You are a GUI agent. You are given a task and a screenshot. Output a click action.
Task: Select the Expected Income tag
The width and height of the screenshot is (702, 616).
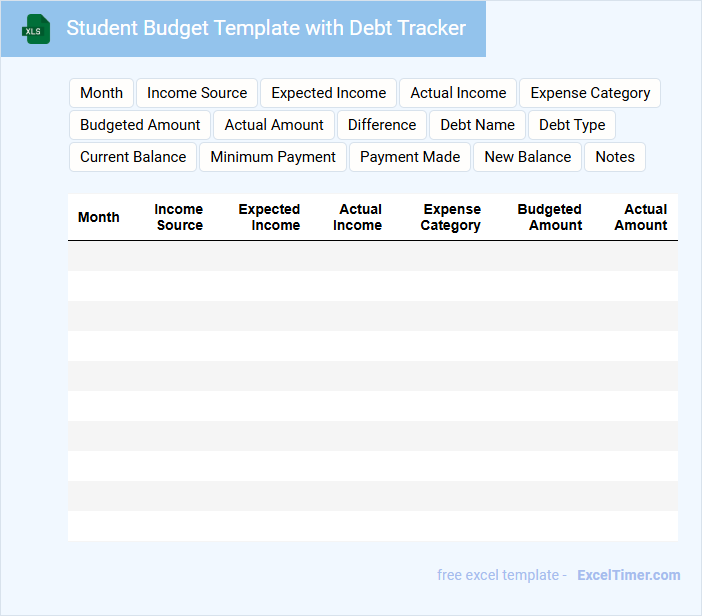[x=328, y=93]
